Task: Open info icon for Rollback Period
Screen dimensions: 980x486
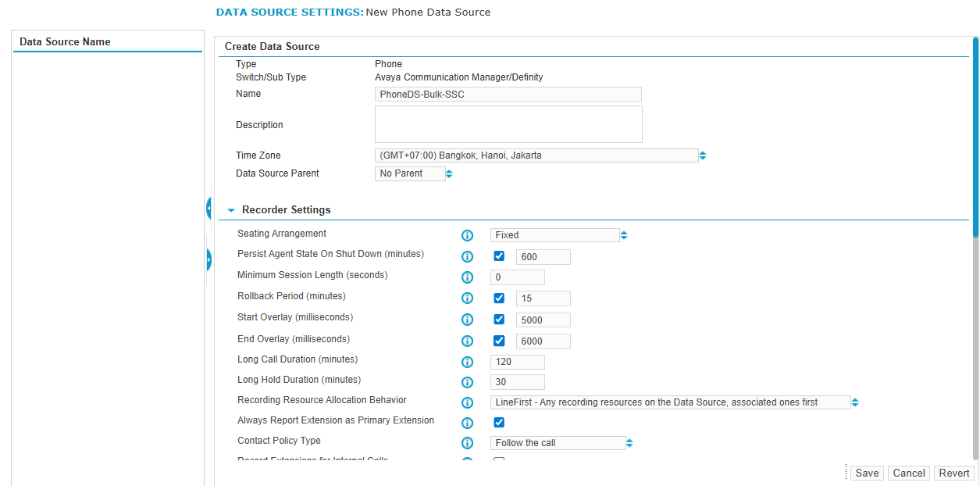Action: pyautogui.click(x=468, y=298)
